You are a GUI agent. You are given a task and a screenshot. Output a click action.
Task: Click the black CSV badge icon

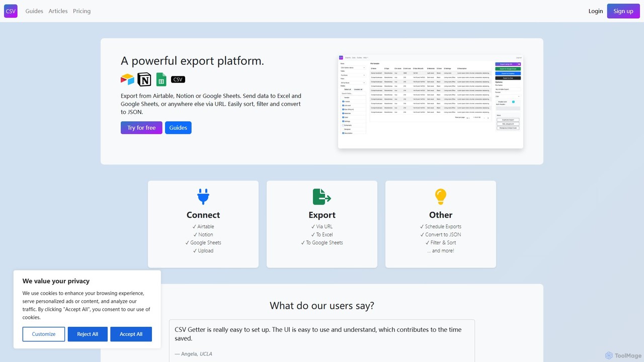coord(178,79)
